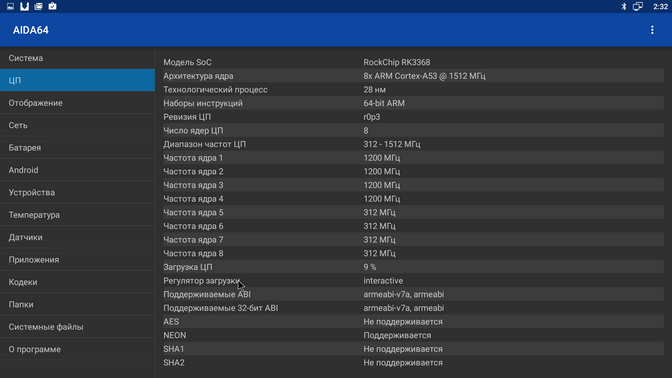Go to the Приложения section
672x378 pixels.
tap(77, 260)
